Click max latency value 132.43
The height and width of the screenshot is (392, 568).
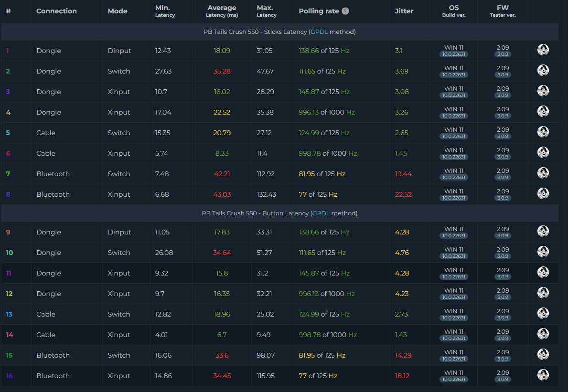pos(266,194)
